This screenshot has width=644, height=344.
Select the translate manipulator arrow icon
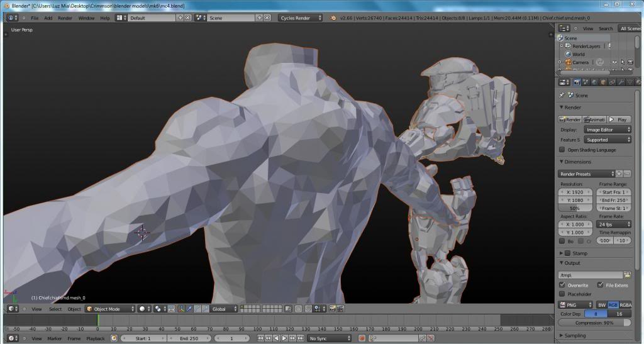pos(189,309)
